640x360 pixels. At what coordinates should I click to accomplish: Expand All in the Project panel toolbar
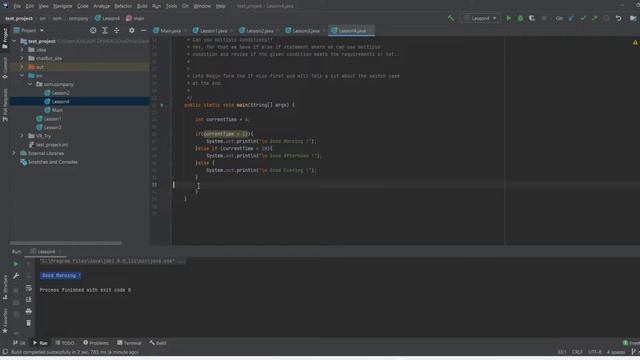[x=105, y=31]
